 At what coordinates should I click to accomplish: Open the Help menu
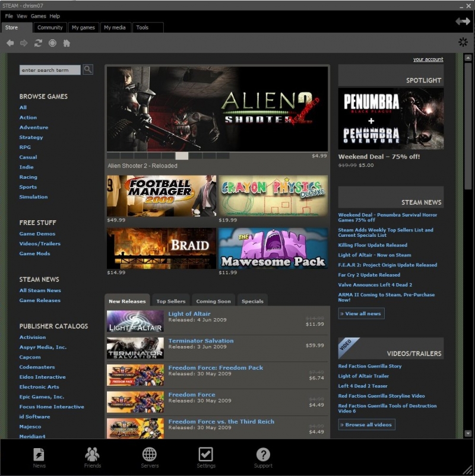[x=55, y=16]
